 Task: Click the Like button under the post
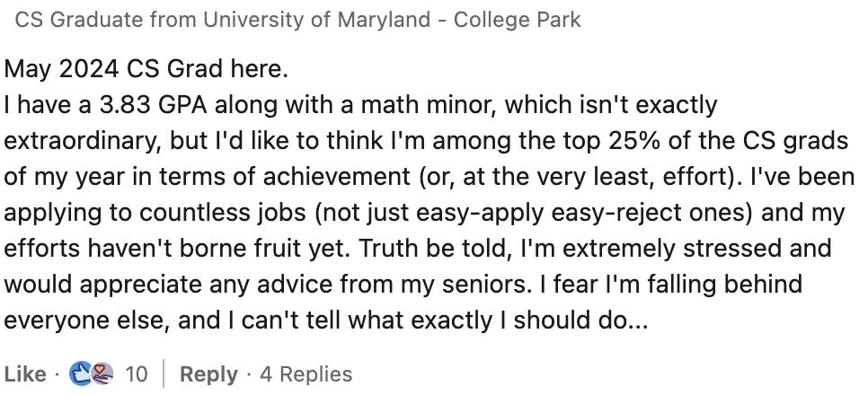(25, 374)
